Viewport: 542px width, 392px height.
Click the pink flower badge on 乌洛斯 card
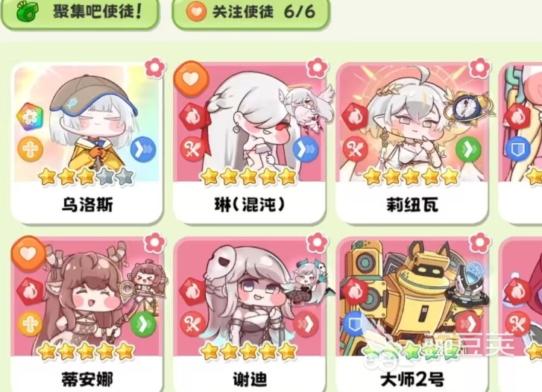point(155,67)
